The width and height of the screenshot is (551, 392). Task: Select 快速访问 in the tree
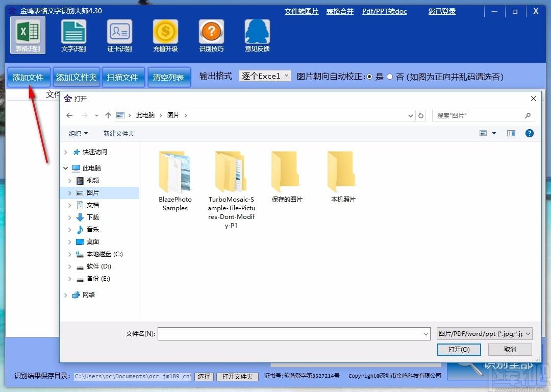click(94, 152)
